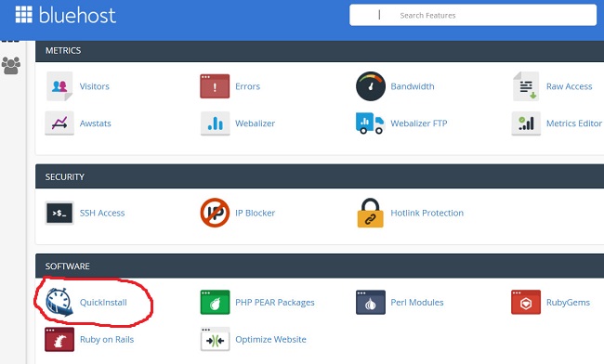Click the Ruby on Rails icon
This screenshot has width=604, height=364.
tap(59, 339)
